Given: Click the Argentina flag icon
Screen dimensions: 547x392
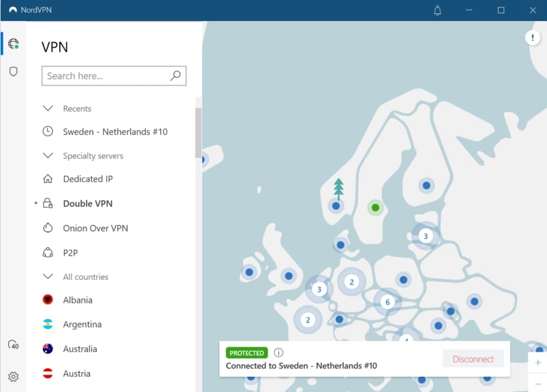Looking at the screenshot, I should click(48, 324).
